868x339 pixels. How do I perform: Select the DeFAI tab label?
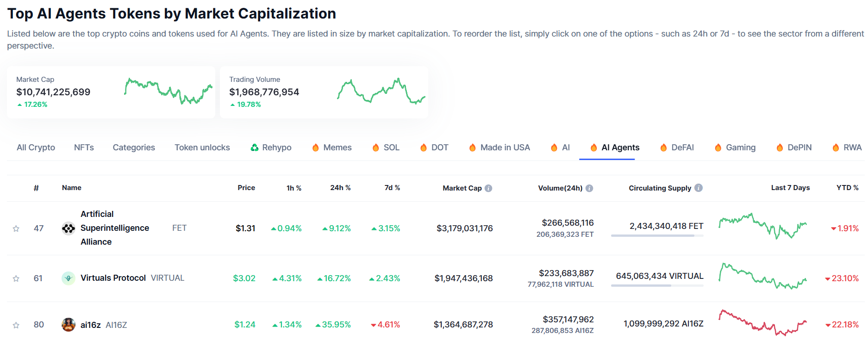[x=683, y=148]
